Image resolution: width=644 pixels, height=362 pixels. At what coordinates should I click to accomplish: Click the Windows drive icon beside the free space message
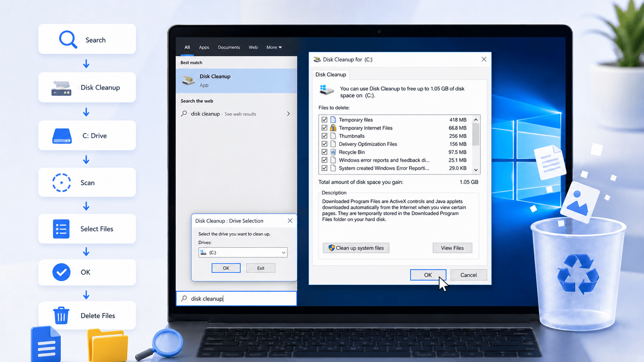(x=326, y=90)
